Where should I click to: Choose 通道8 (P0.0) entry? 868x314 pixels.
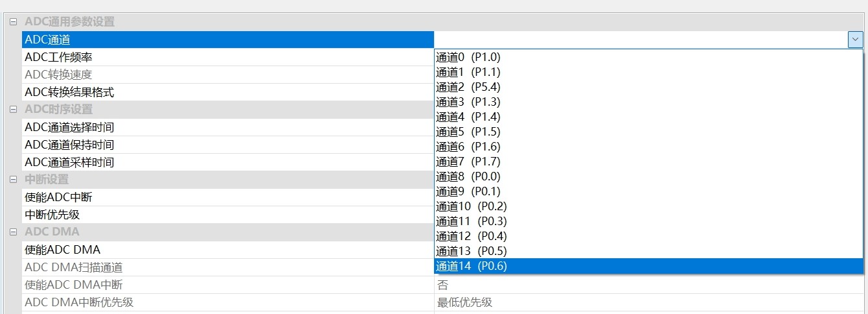648,176
